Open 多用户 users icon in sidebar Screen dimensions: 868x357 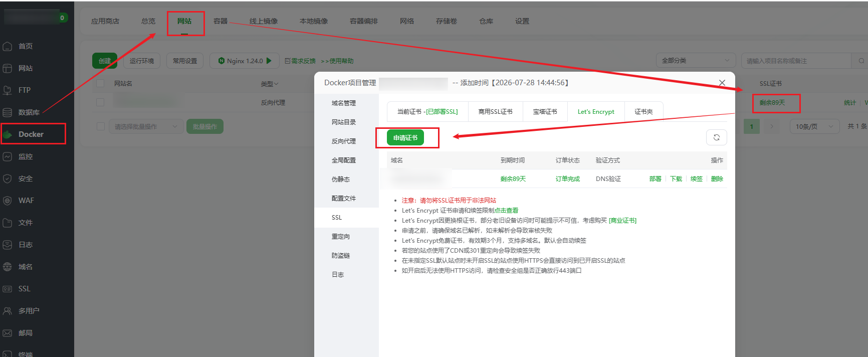(x=8, y=311)
